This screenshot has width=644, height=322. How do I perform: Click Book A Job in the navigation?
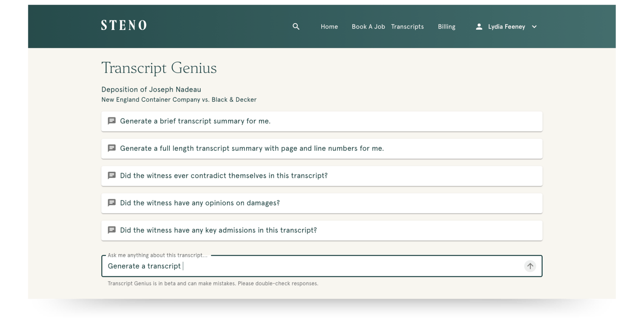tap(368, 26)
